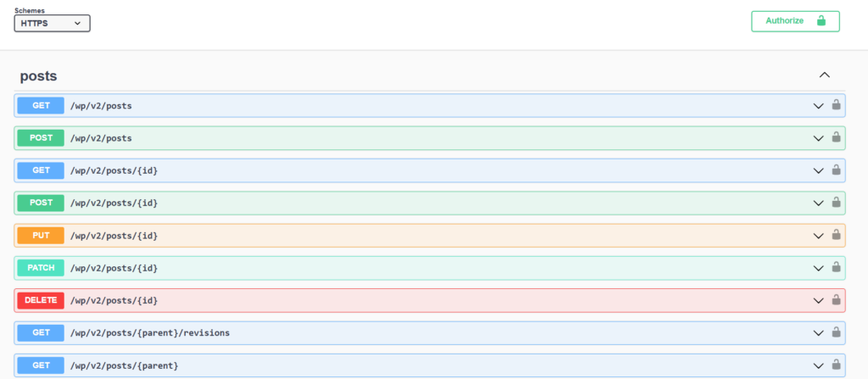Image resolution: width=868 pixels, height=379 pixels.
Task: Expand chevron of PATCH /wp/v2/posts/{id}
Action: [x=818, y=268]
